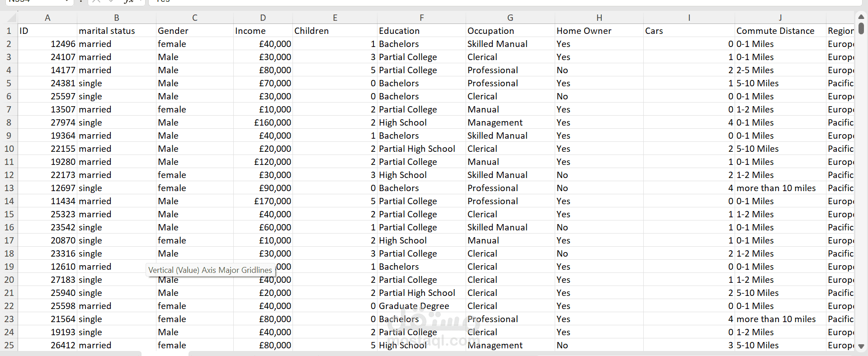Screen dimensions: 868x356
Task: Select column G header
Action: [x=510, y=18]
